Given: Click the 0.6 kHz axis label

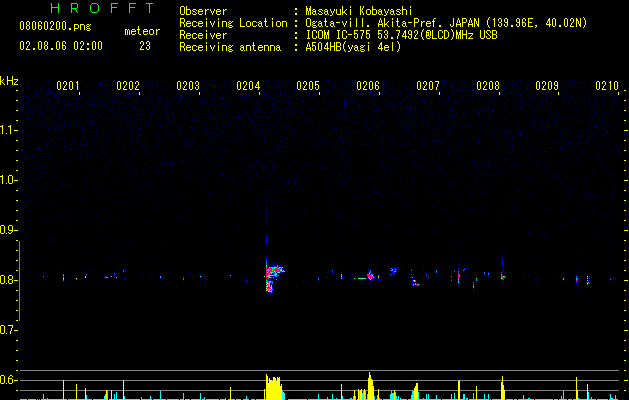Looking at the screenshot, I should click(8, 380).
